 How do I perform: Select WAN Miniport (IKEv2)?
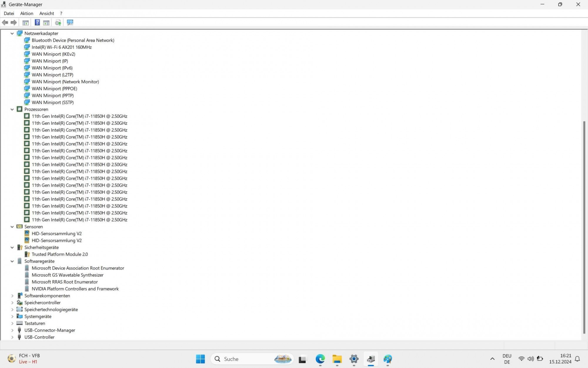54,54
